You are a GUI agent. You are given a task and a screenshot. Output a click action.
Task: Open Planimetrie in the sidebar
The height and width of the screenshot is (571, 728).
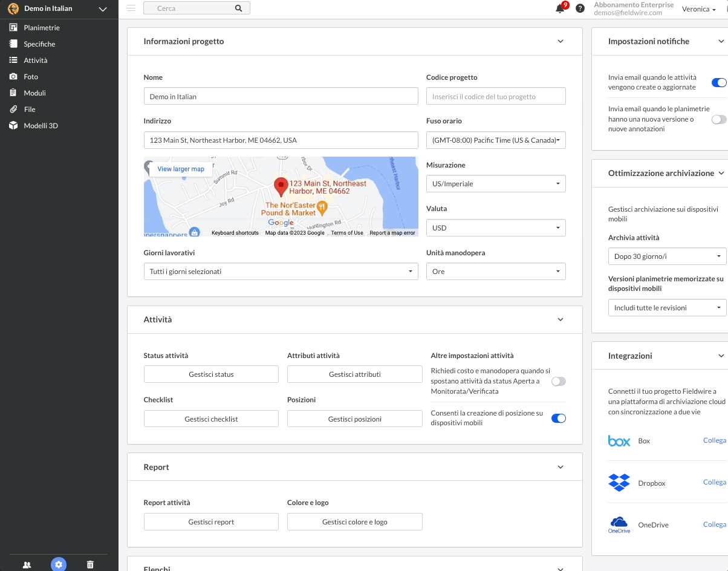pos(41,28)
